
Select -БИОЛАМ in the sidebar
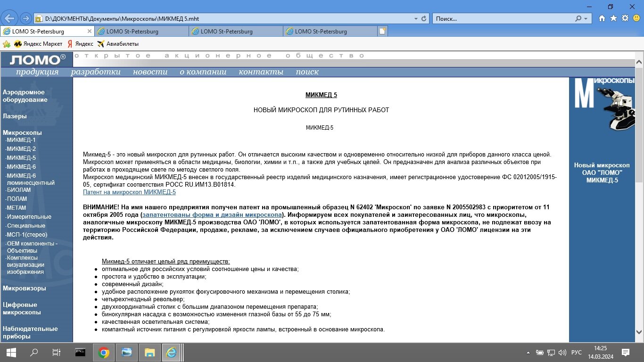tap(18, 190)
